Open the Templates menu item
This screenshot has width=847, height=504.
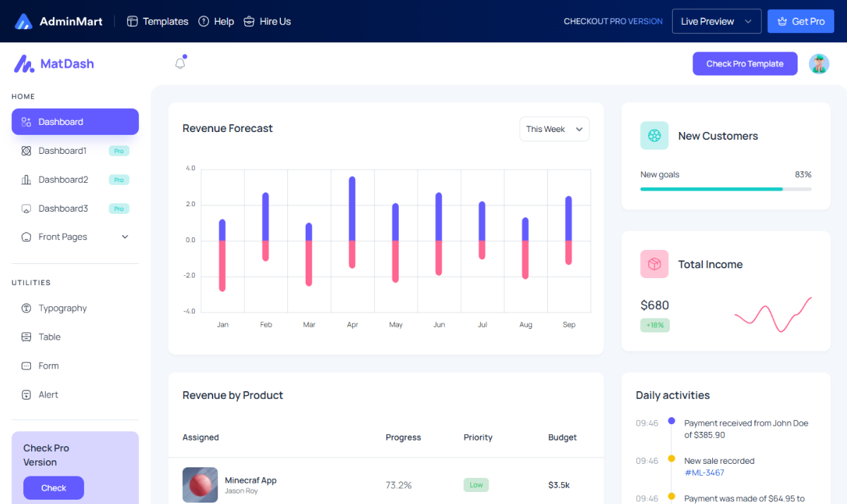pyautogui.click(x=158, y=21)
